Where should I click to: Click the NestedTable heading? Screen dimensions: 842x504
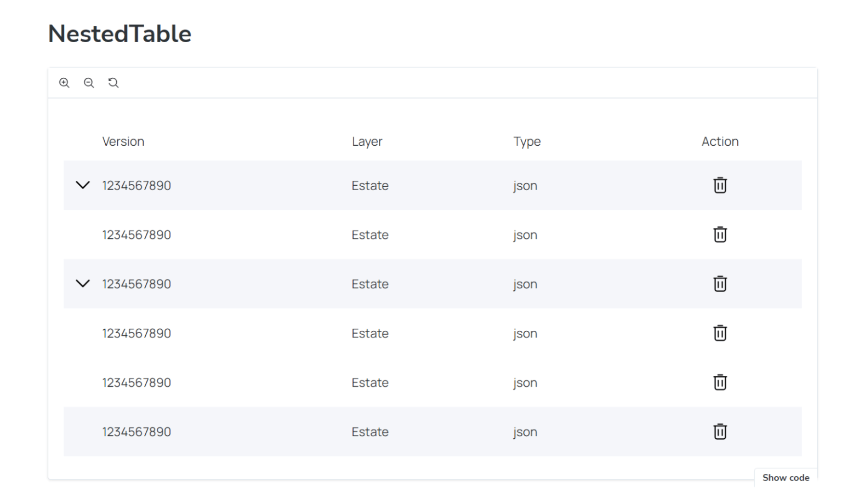(x=120, y=33)
